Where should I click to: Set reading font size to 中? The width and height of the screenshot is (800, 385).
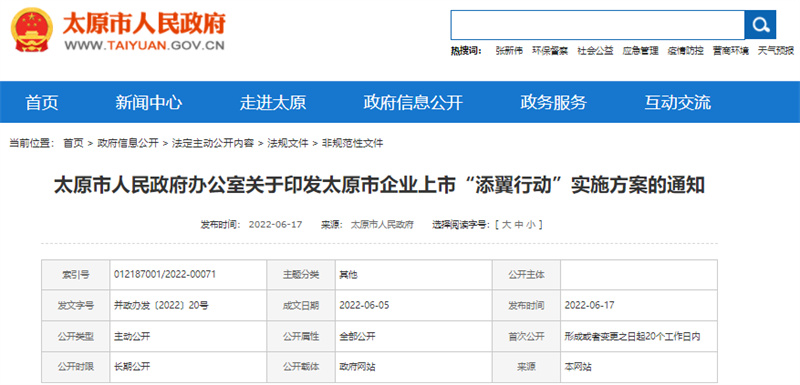coord(518,224)
